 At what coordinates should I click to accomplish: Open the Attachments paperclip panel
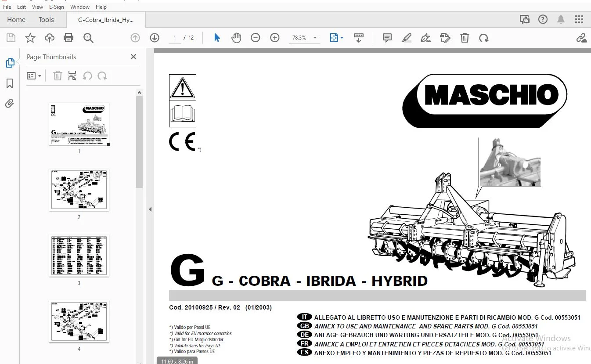[10, 103]
